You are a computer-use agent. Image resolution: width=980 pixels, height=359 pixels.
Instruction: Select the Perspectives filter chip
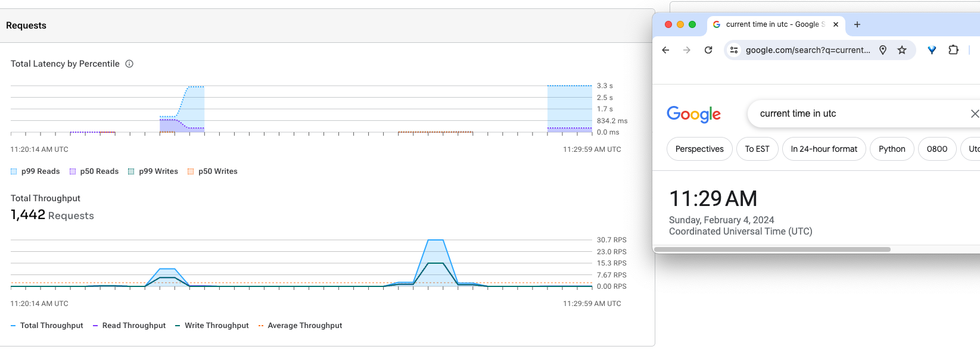(699, 149)
